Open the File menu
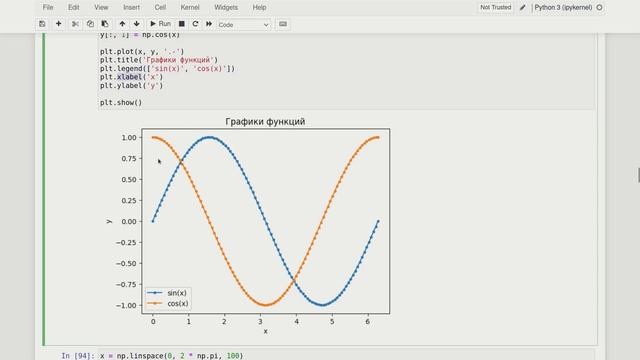This screenshot has height=360, width=640. (48, 7)
